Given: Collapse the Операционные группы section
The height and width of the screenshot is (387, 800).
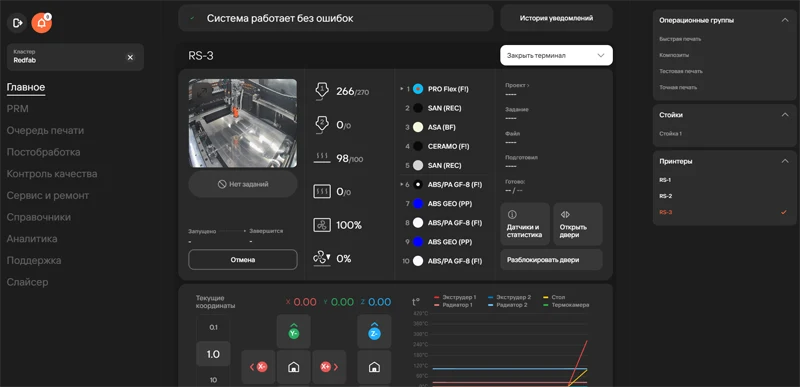Looking at the screenshot, I should pyautogui.click(x=785, y=20).
